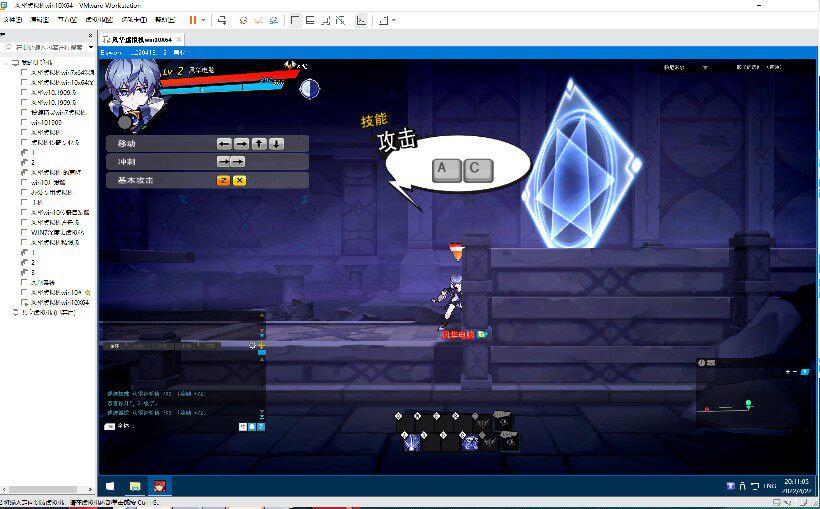Open chat settings gear icon
The height and width of the screenshot is (509, 820).
click(x=253, y=346)
